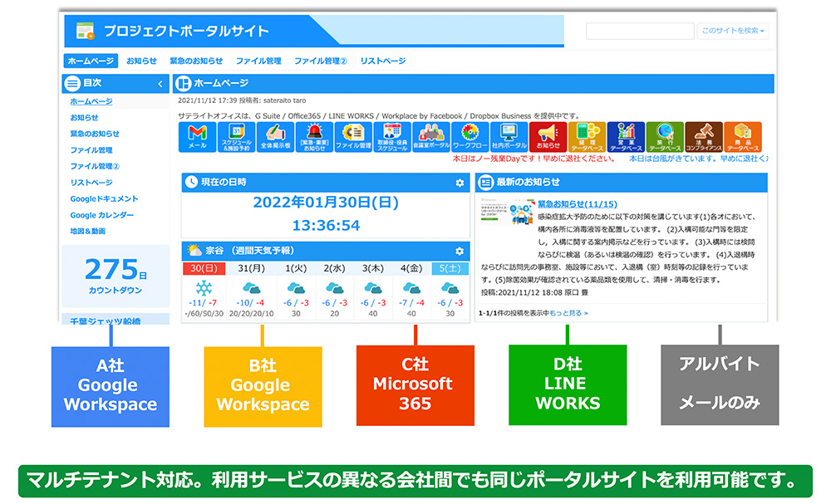Click 緊急のお知らせ in the 目次 sidebar
Screen dimensions: 831x504
95,134
